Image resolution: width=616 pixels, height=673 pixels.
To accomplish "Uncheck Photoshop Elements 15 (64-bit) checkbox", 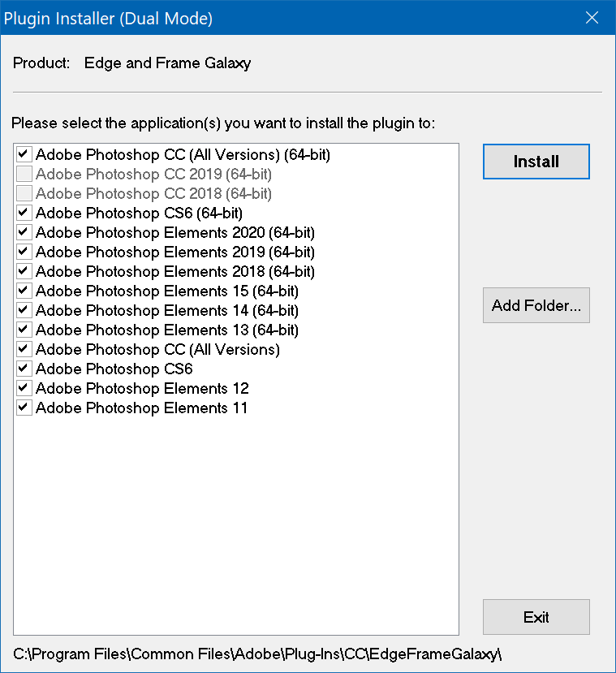I will tap(24, 291).
